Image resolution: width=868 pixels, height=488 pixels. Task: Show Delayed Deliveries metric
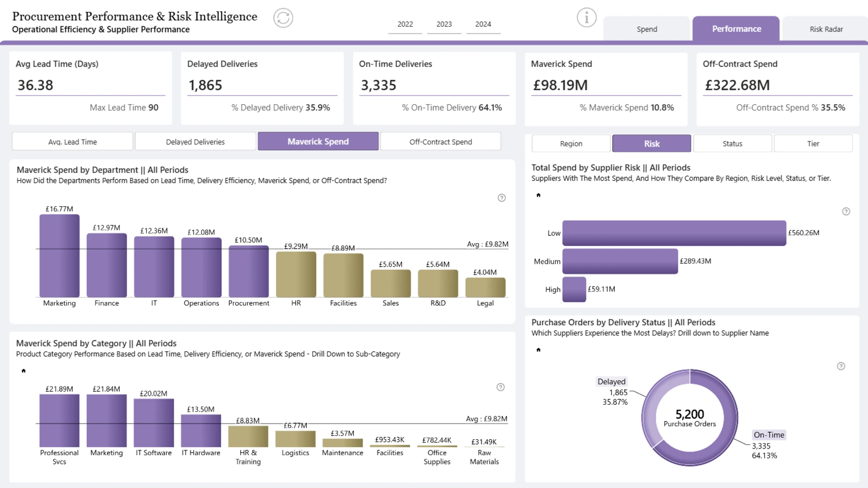(x=195, y=141)
